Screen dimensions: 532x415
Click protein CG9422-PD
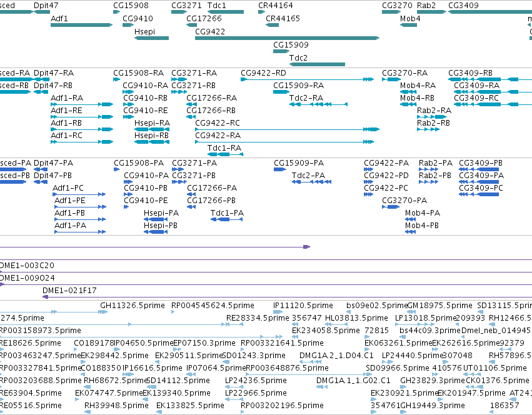(368, 182)
